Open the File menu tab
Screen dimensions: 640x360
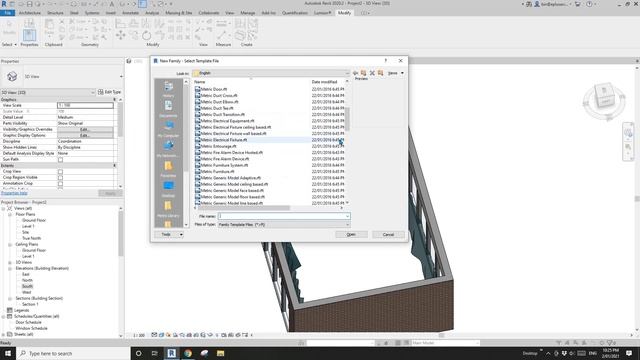click(x=8, y=13)
